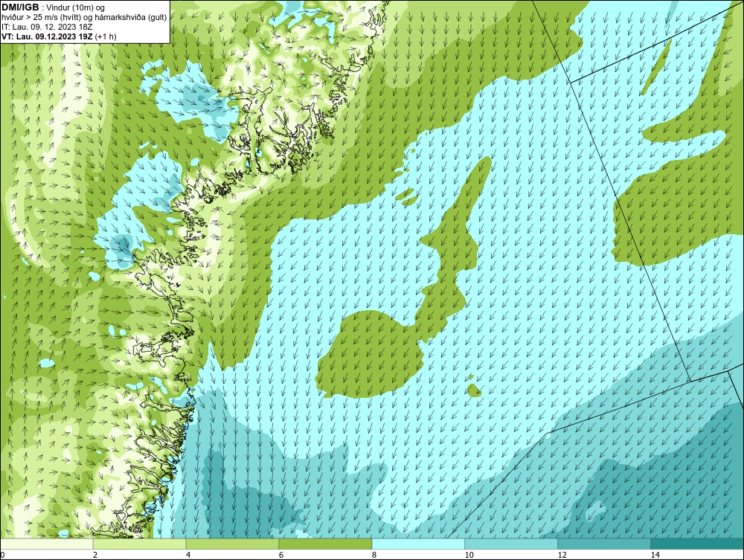Click the 'hviður > 25 m/s' description line
The image size is (744, 560).
click(84, 18)
